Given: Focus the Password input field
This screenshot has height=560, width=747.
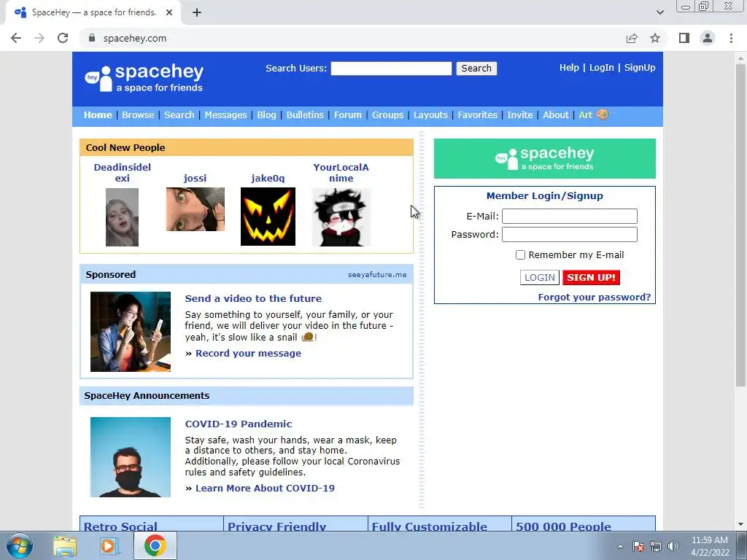Looking at the screenshot, I should [569, 234].
